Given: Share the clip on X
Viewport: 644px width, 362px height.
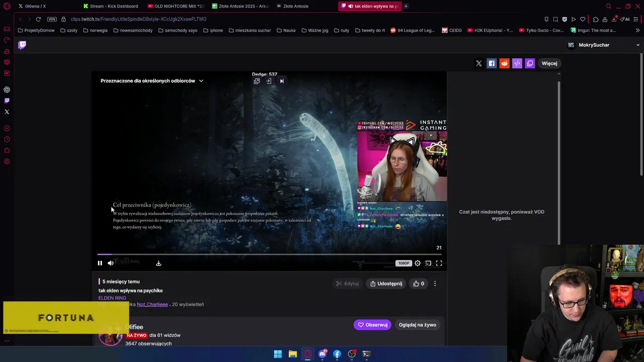Looking at the screenshot, I should pos(479,63).
